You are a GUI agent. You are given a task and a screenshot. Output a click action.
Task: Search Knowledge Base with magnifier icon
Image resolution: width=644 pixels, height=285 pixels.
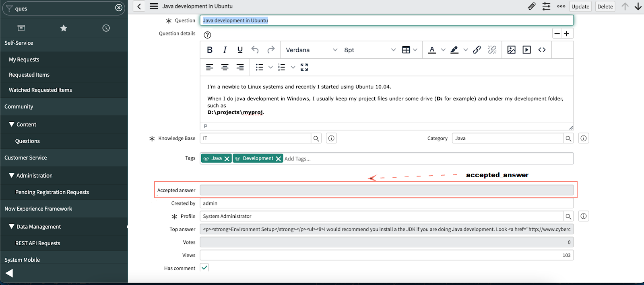click(x=316, y=139)
